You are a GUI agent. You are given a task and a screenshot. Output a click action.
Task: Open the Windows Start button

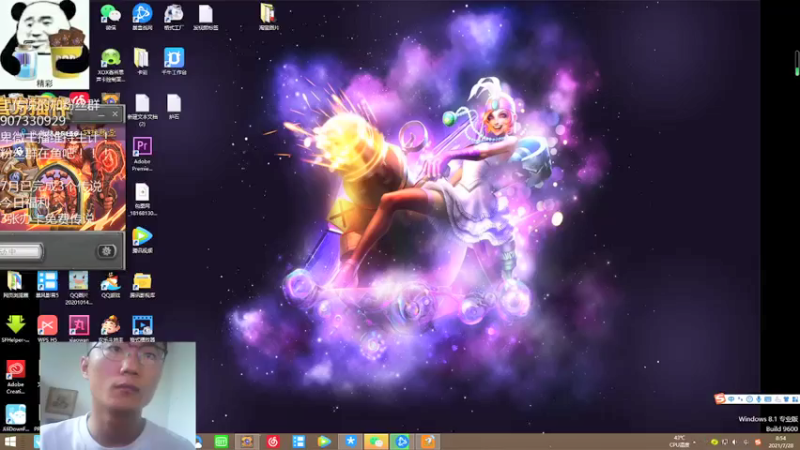pos(9,442)
